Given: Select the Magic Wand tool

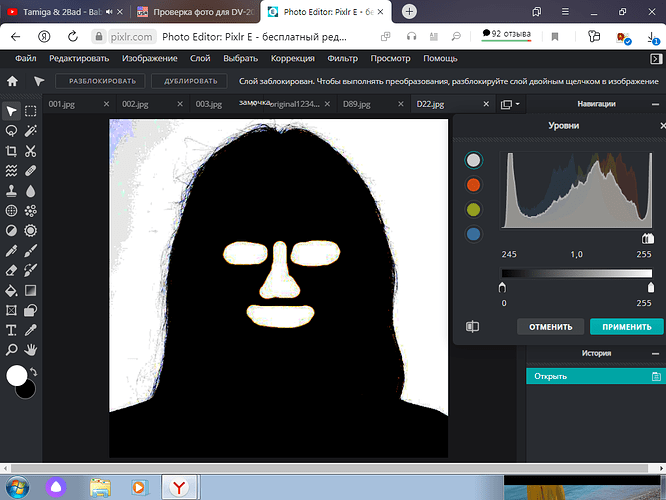Looking at the screenshot, I should click(31, 131).
